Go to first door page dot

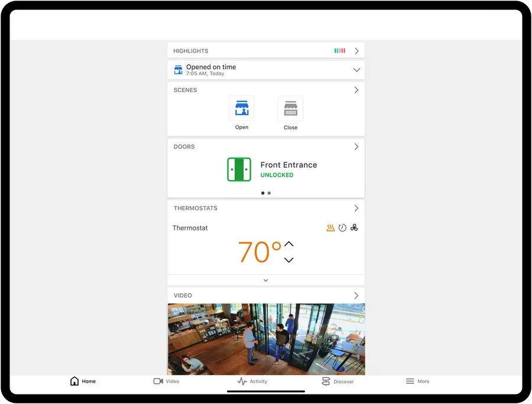pos(262,193)
